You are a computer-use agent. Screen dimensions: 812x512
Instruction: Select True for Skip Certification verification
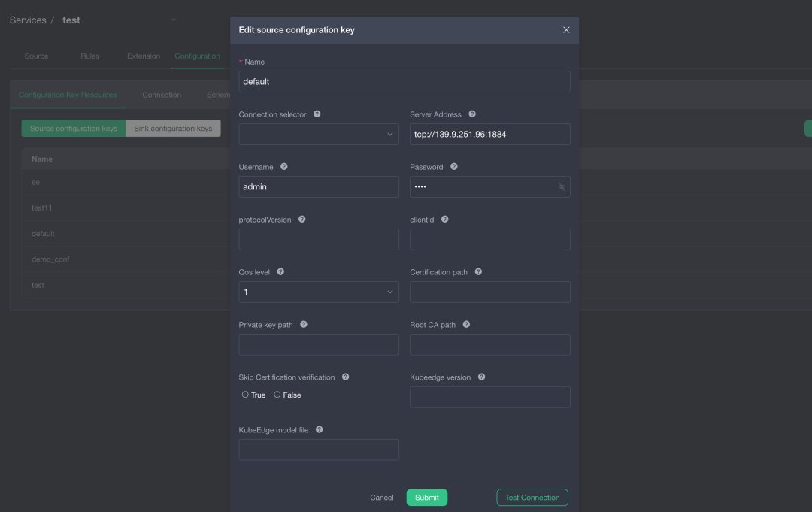click(x=246, y=395)
